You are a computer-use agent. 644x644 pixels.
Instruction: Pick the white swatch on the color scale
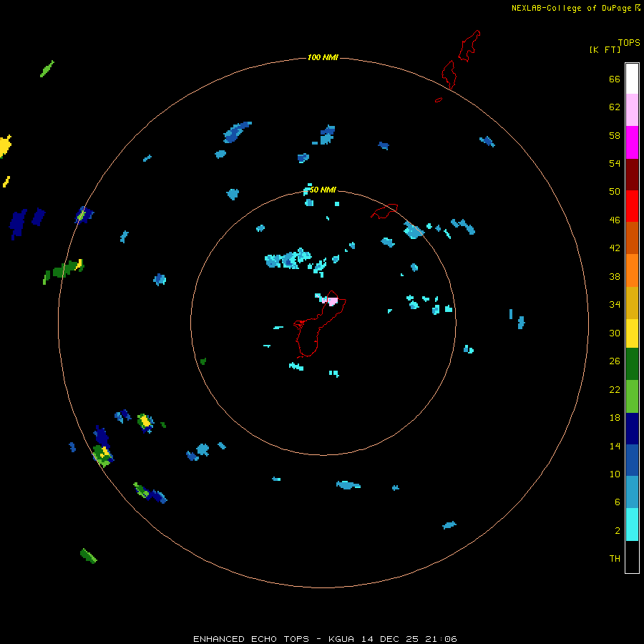(632, 79)
